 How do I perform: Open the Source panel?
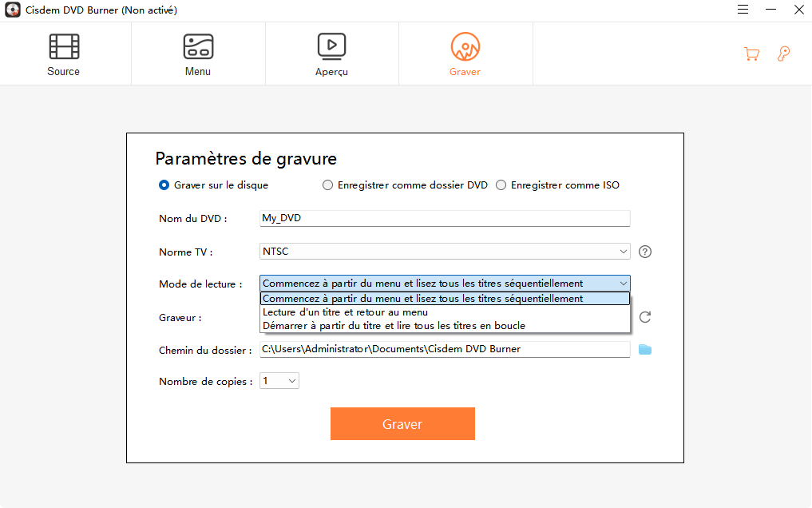[x=63, y=53]
